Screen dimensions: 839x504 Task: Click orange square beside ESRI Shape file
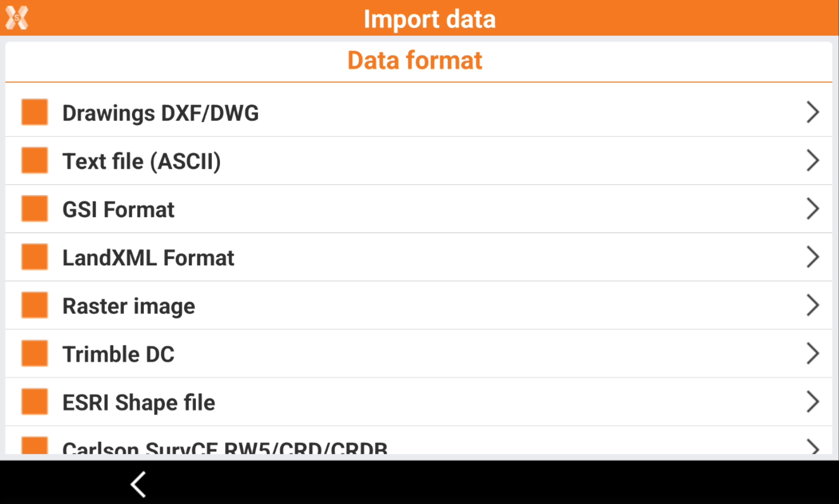35,401
